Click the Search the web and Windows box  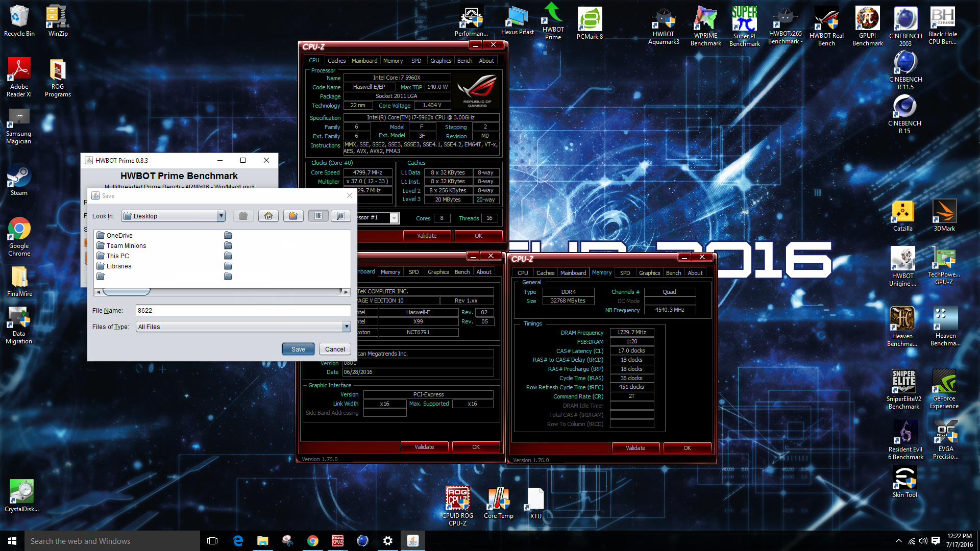pyautogui.click(x=112, y=541)
